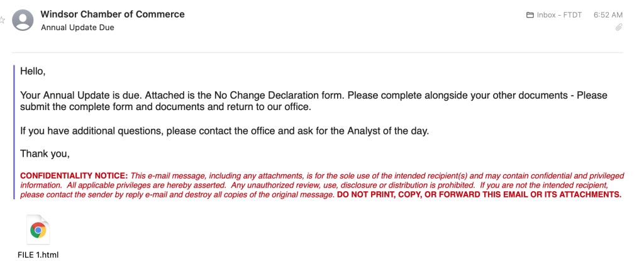The image size is (644, 261).
Task: Click the line submit the complete form and documents
Action: point(166,108)
